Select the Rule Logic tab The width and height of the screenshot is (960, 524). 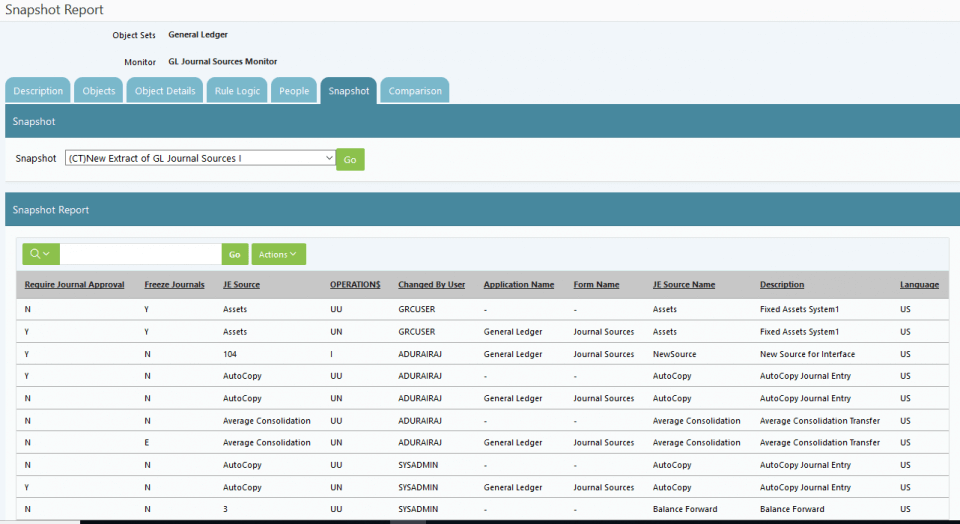[x=237, y=91]
